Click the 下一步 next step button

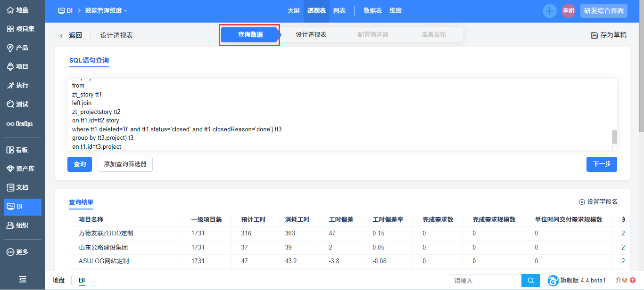(x=602, y=164)
